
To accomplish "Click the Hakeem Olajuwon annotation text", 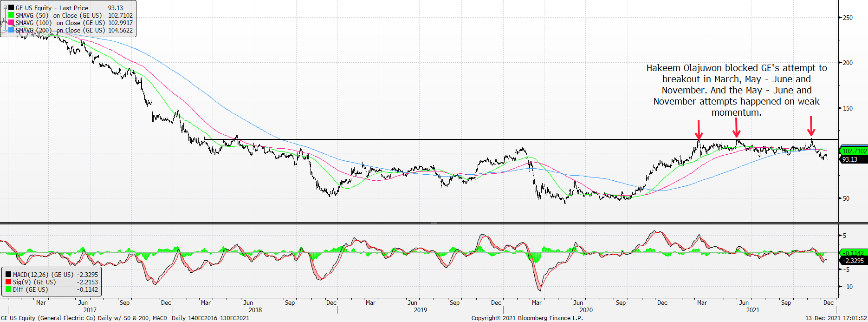I will point(737,90).
